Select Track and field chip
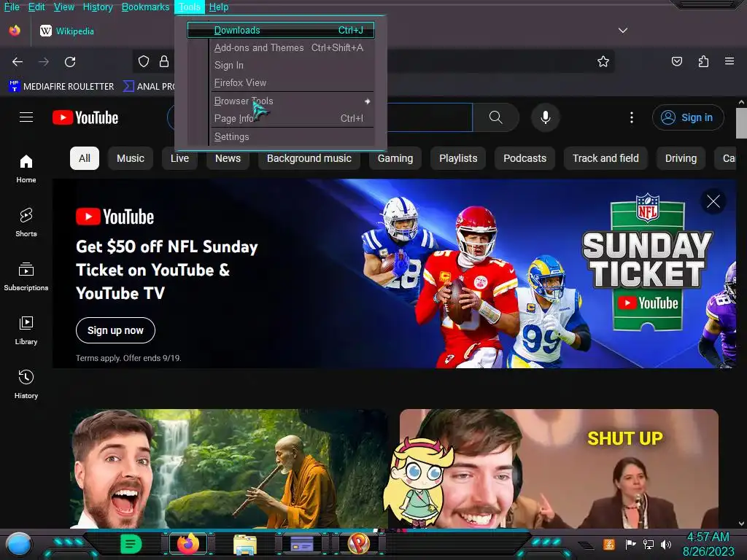 click(605, 158)
